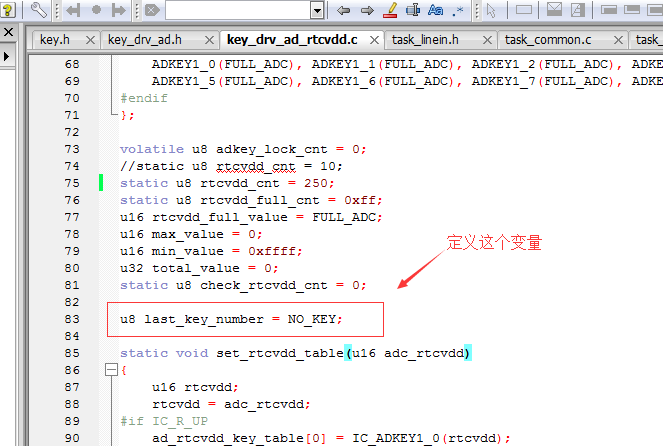Click 'check_rtcvdd_cnt' on line 81

pyautogui.click(x=264, y=285)
